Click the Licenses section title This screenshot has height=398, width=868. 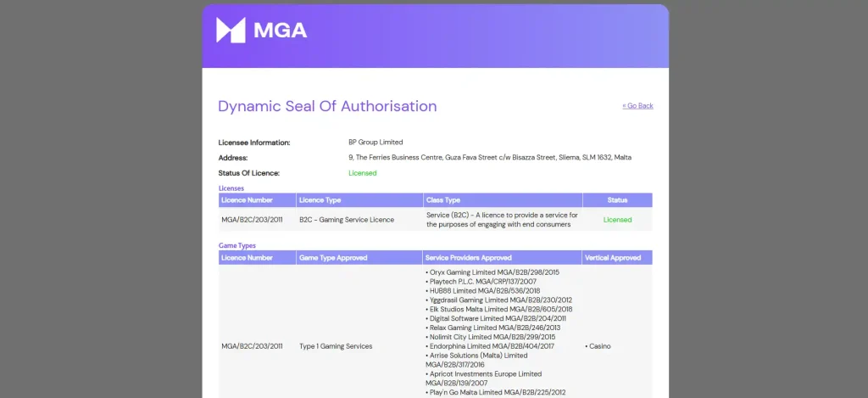point(231,188)
